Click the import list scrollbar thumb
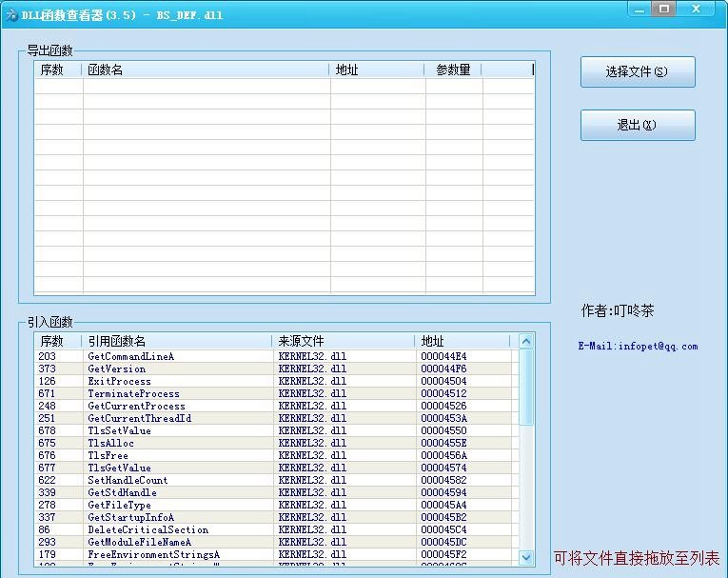 tap(526, 388)
